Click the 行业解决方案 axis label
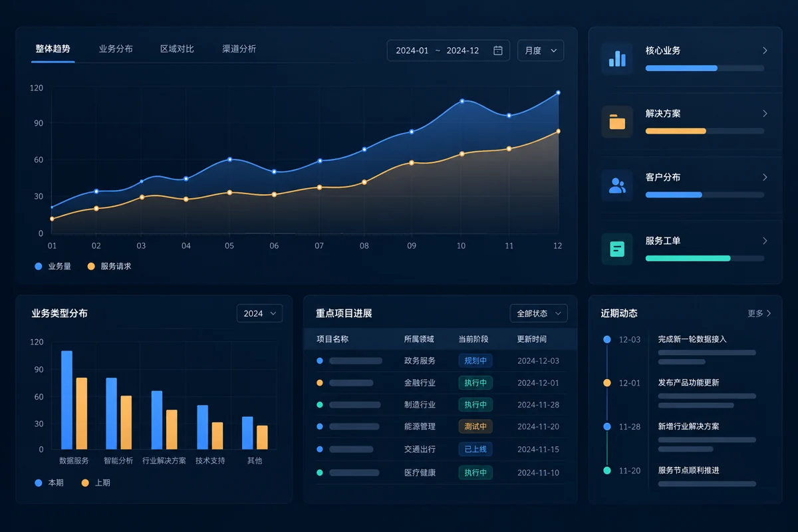798x532 pixels. tap(164, 460)
